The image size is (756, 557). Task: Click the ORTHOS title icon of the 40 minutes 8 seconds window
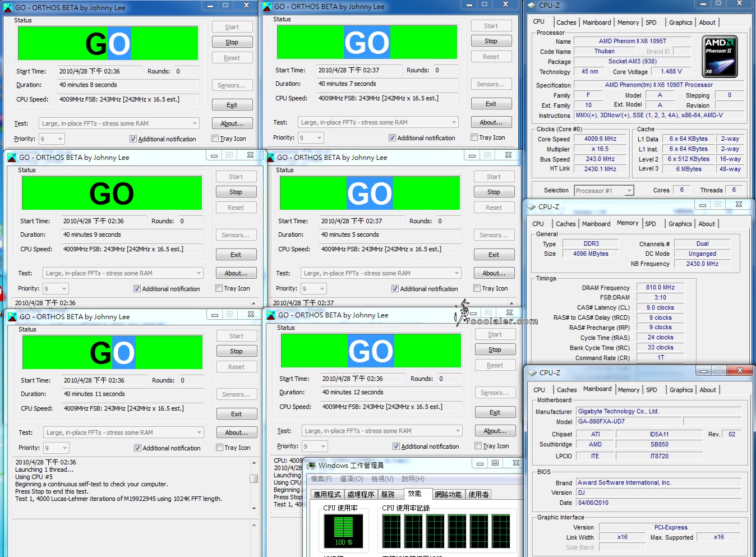pos(8,7)
